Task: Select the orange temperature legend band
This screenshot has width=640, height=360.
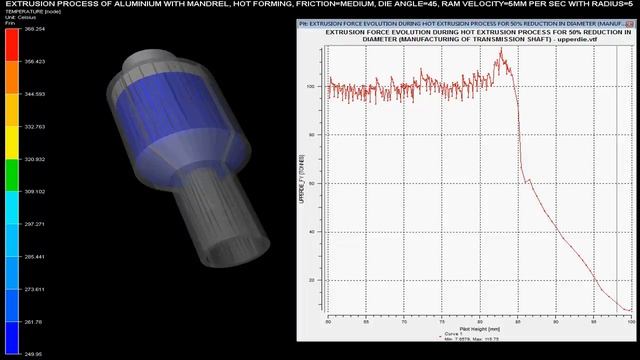Action: pos(12,78)
